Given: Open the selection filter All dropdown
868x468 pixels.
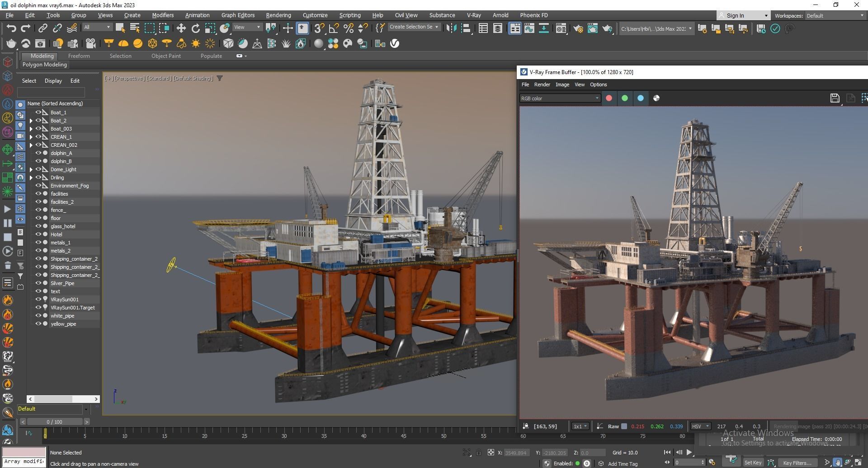Looking at the screenshot, I should 97,27.
